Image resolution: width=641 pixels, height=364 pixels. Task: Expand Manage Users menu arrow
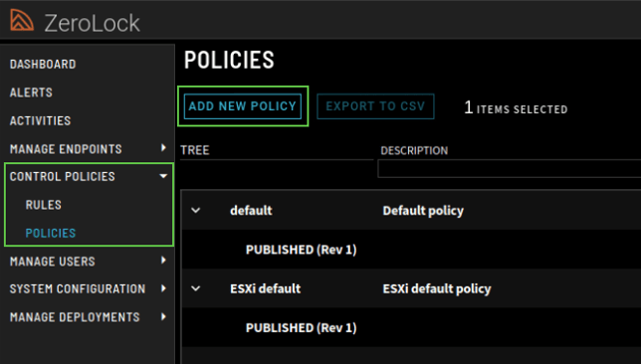click(163, 261)
